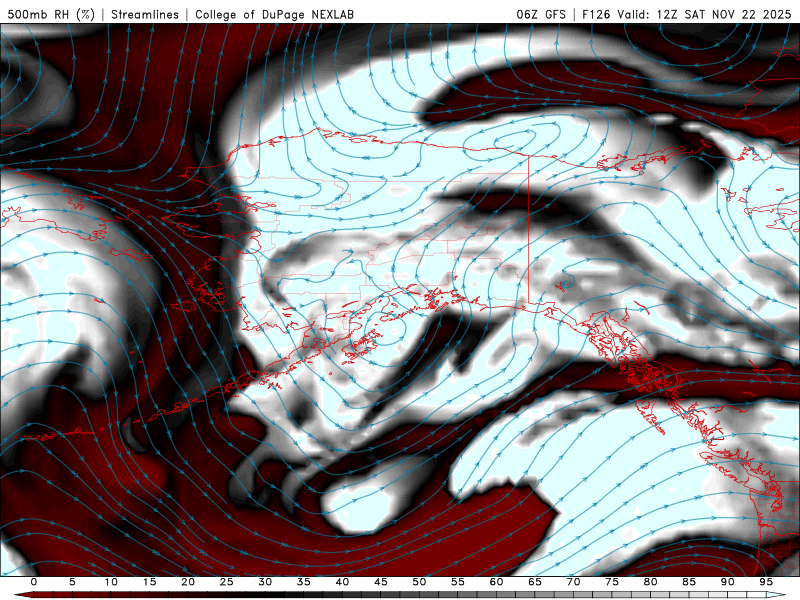Click the legend value "0"
Image resolution: width=800 pixels, height=600 pixels.
point(34,582)
